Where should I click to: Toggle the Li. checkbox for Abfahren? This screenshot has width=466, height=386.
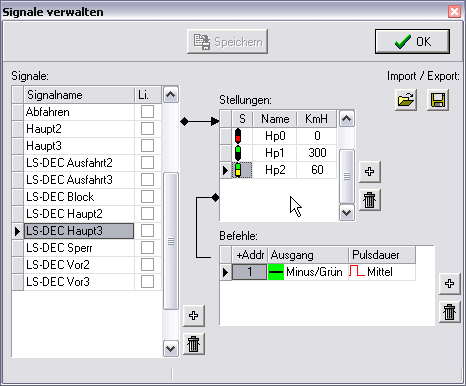tap(147, 112)
